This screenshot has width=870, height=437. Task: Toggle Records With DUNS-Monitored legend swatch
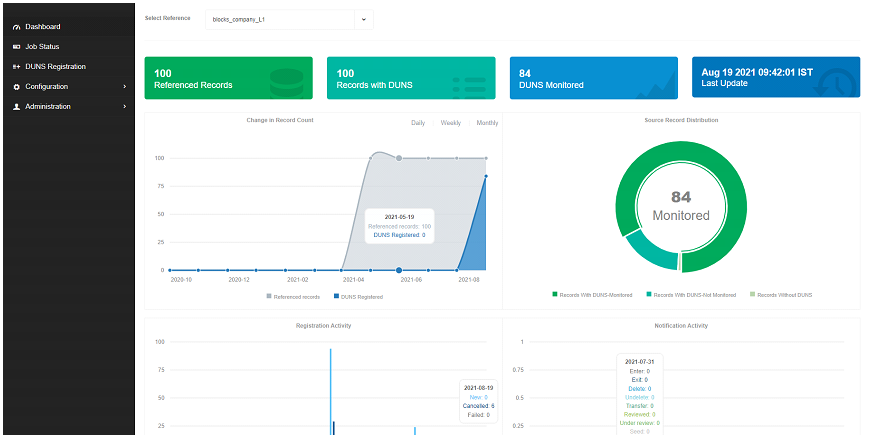(555, 294)
